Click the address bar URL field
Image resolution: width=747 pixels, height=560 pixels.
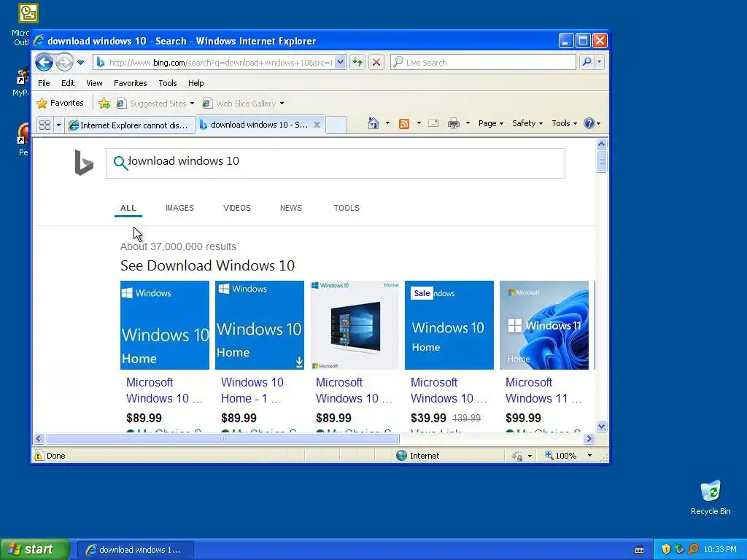click(220, 63)
